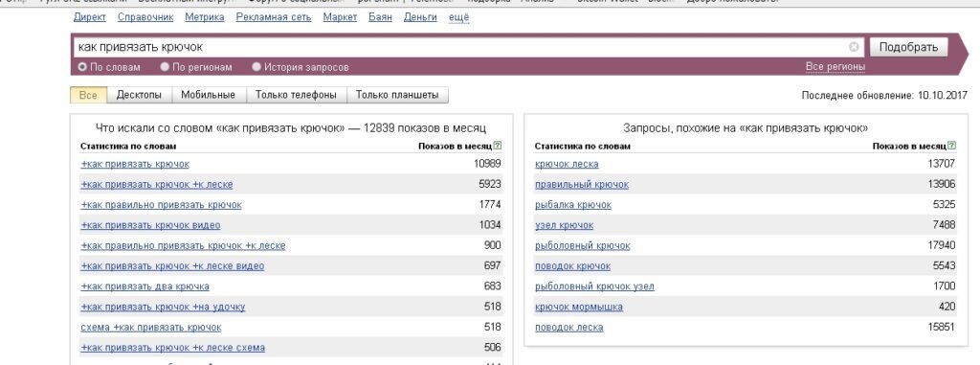Viewport: 980px width, 365px height.
Task: Click left table header 'Статистика по словам'
Action: click(128, 146)
